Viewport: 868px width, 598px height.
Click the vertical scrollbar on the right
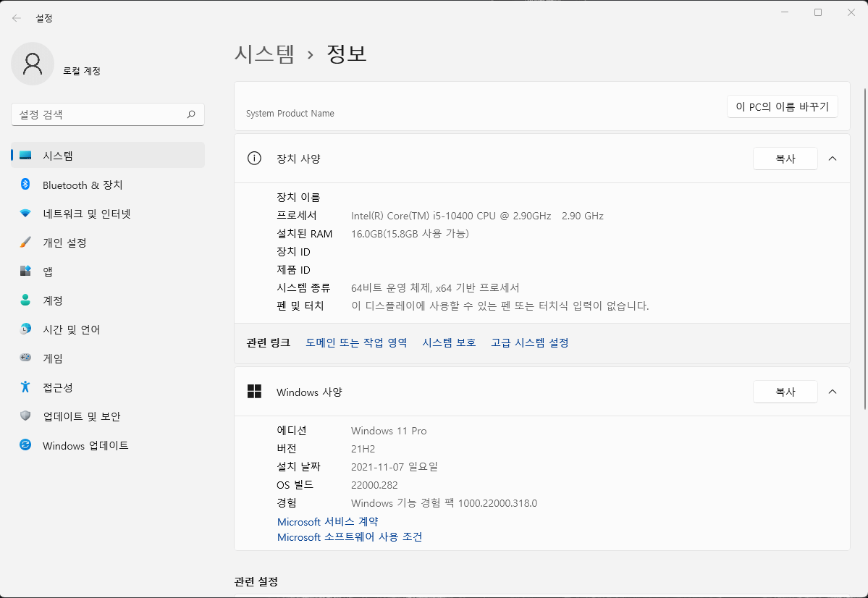coord(864,248)
